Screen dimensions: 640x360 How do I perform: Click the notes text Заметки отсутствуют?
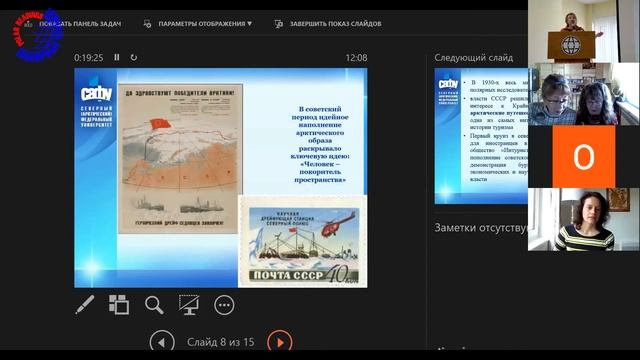(x=481, y=227)
